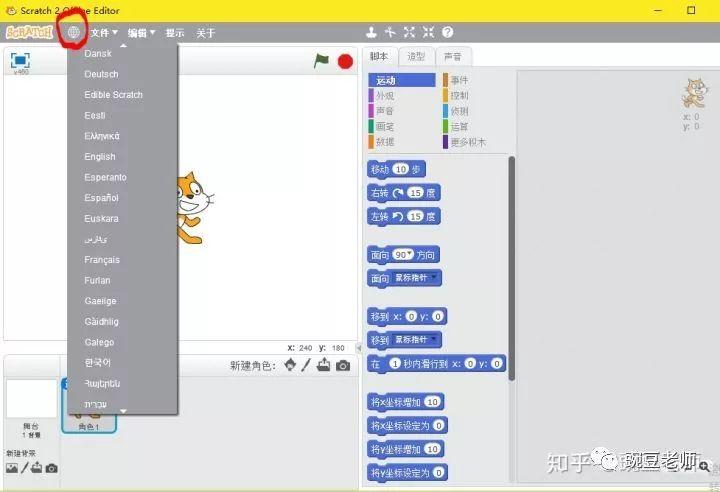The image size is (720, 492).
Task: Click the green flag to start
Action: 321,61
